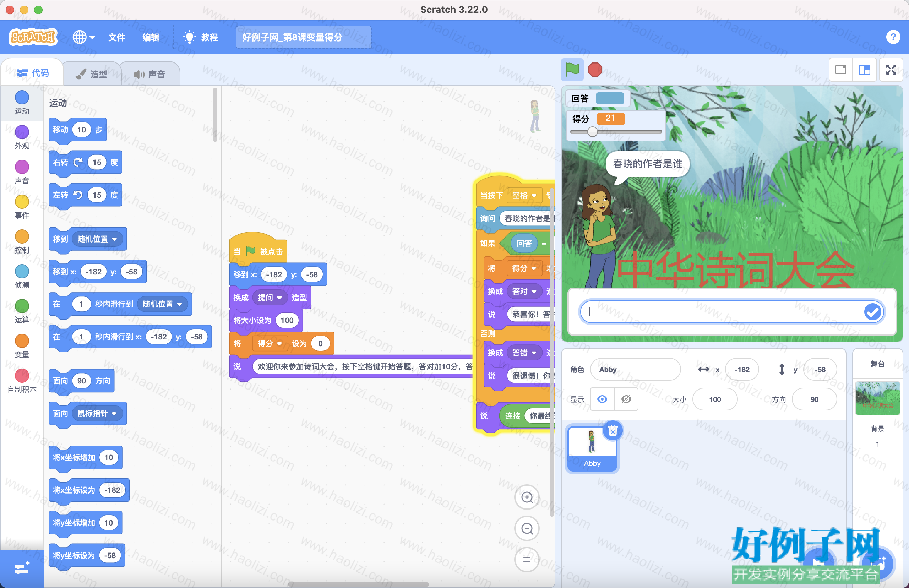
Task: Click the 将y坐标设为 -58 block
Action: coord(87,555)
